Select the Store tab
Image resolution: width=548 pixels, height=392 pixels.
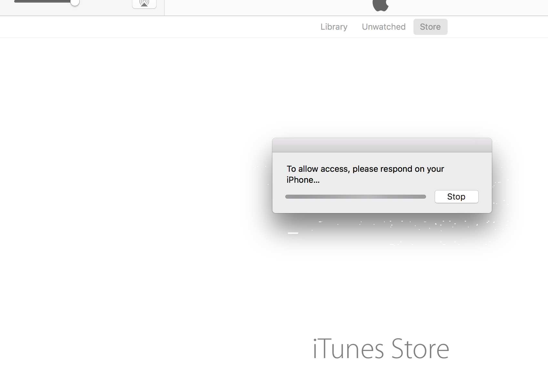point(430,27)
